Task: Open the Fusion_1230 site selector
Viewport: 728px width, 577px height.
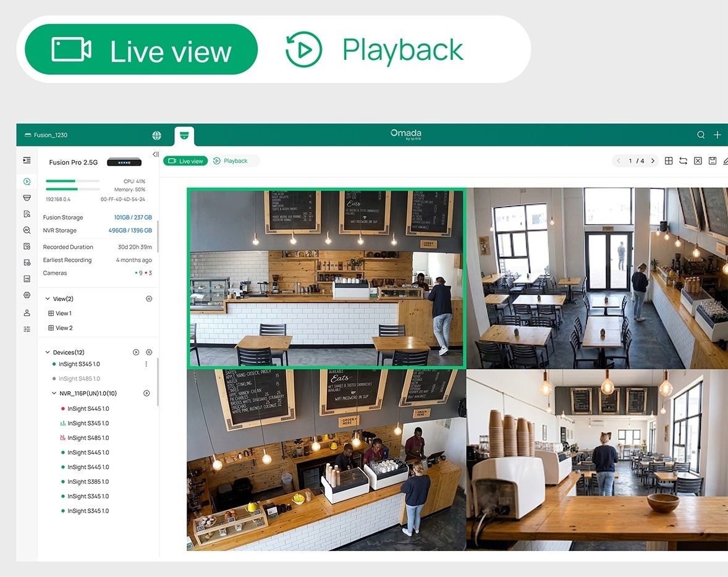Action: click(x=46, y=135)
